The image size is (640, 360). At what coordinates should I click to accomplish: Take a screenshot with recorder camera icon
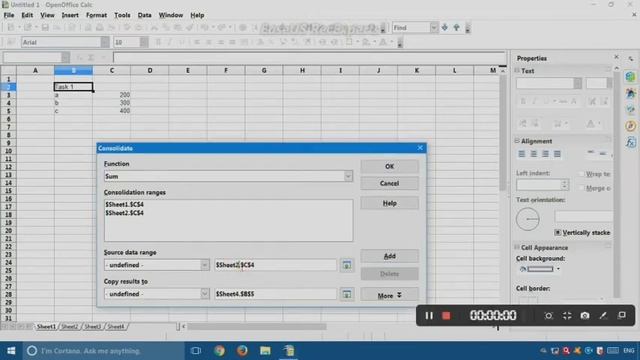tap(585, 316)
